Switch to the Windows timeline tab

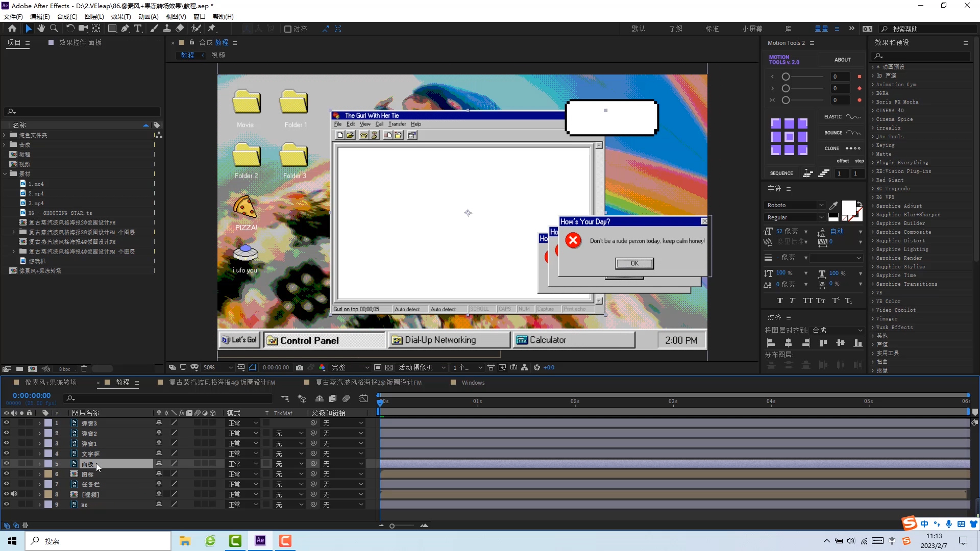(x=473, y=383)
